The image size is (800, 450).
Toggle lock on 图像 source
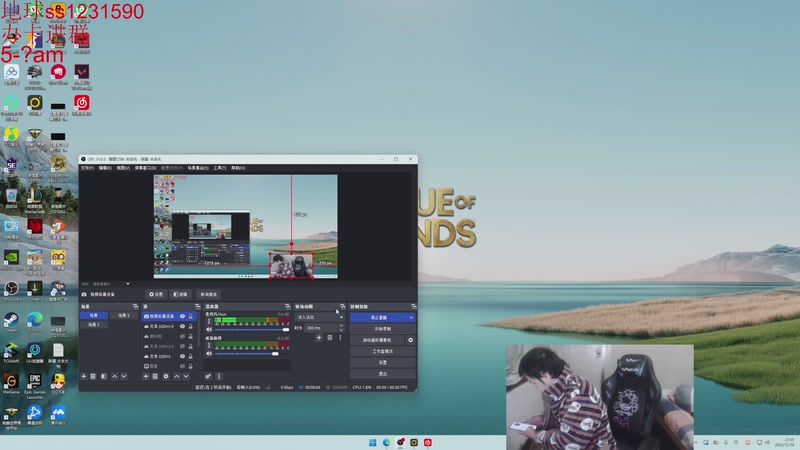point(191,366)
